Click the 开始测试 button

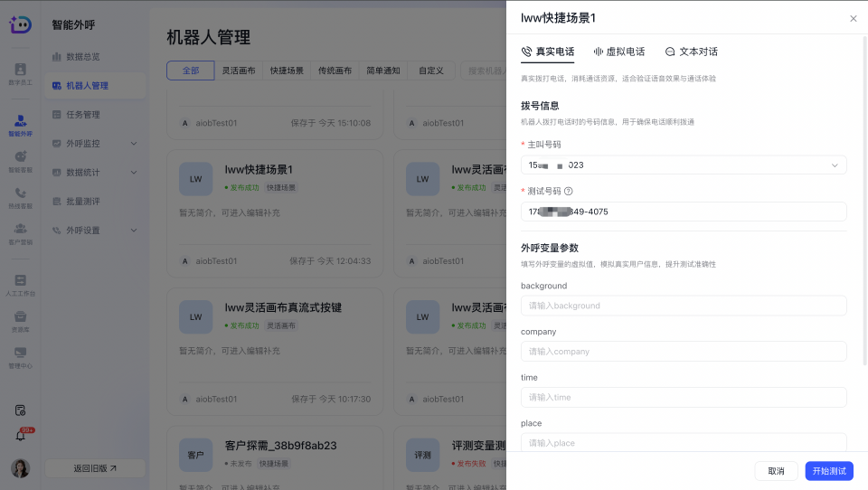point(829,471)
